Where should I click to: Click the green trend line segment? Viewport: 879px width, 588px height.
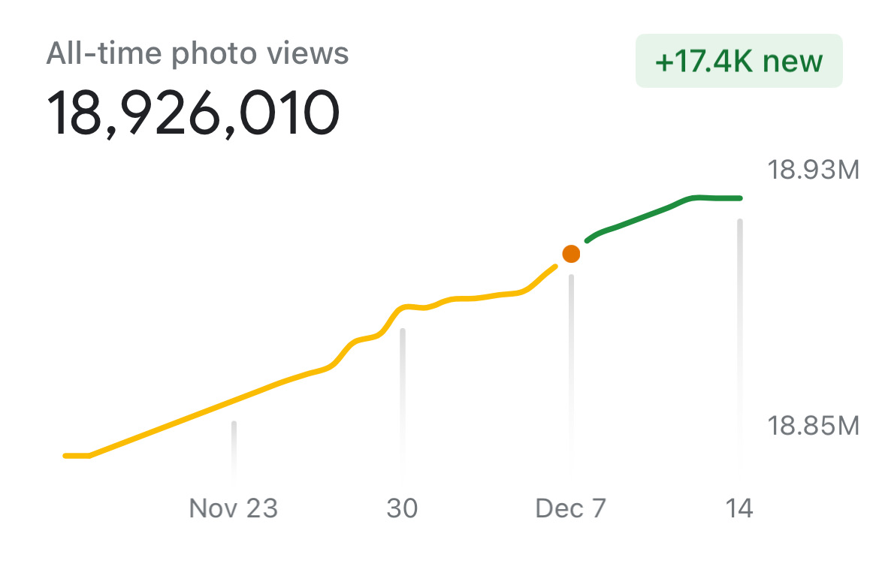pyautogui.click(x=639, y=218)
